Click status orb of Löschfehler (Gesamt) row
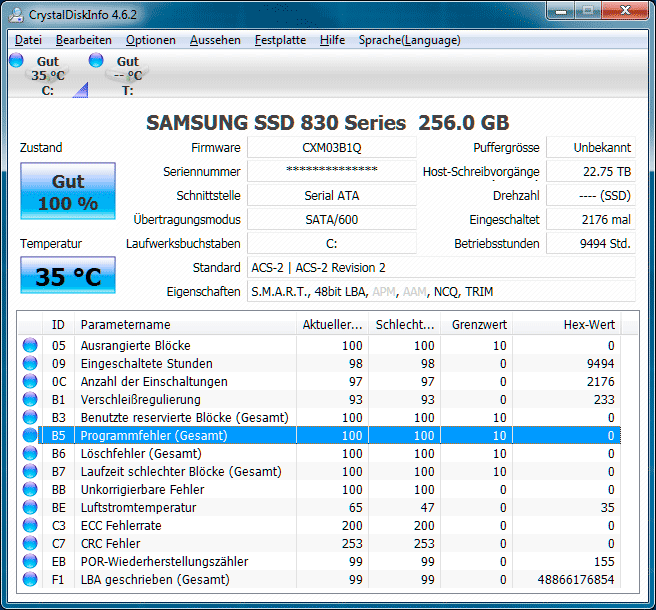656x610 pixels. pyautogui.click(x=30, y=453)
